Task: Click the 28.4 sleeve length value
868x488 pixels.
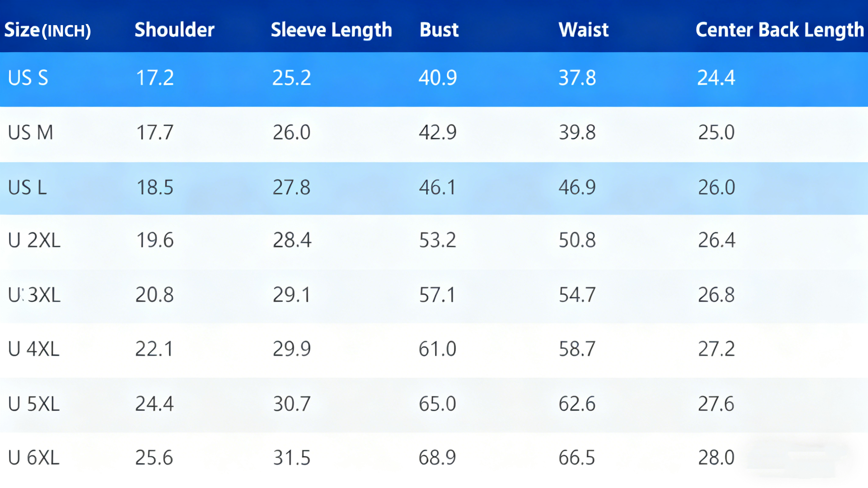Action: pos(292,241)
